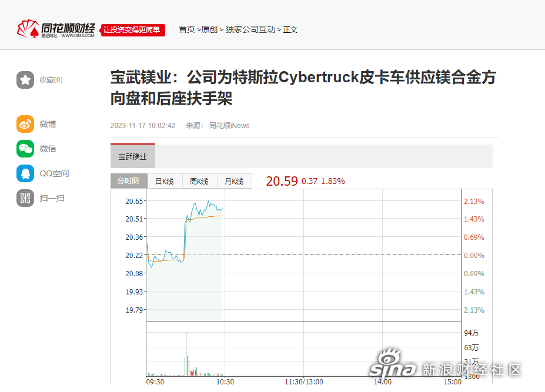Click the 20.36 price axis label
Image resolution: width=545 pixels, height=392 pixels.
pyautogui.click(x=134, y=237)
